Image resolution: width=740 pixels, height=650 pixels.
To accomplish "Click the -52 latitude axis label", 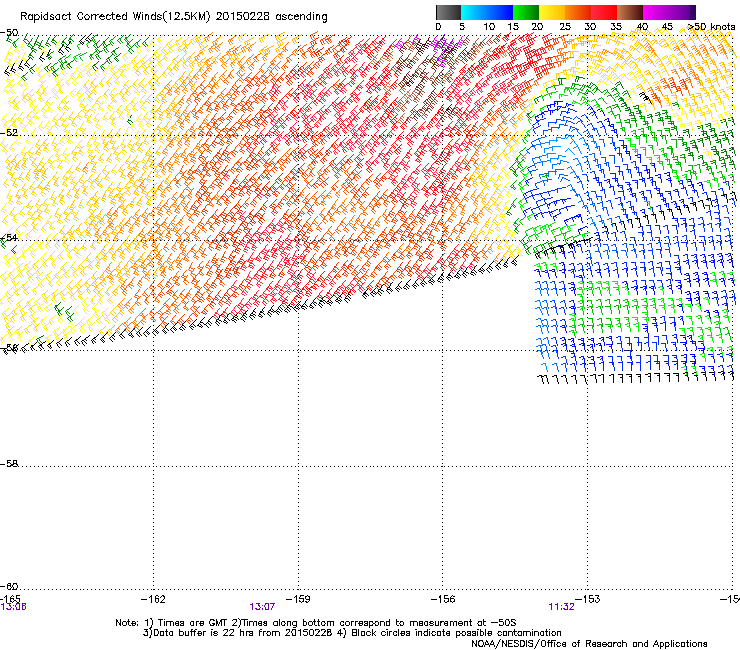I will (9, 133).
